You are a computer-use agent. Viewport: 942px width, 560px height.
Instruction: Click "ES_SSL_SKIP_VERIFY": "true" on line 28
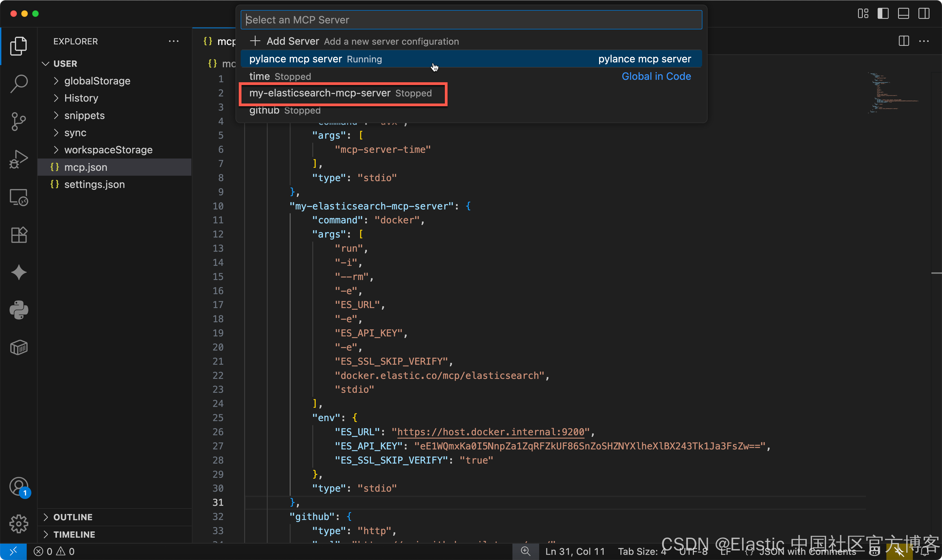coord(414,460)
